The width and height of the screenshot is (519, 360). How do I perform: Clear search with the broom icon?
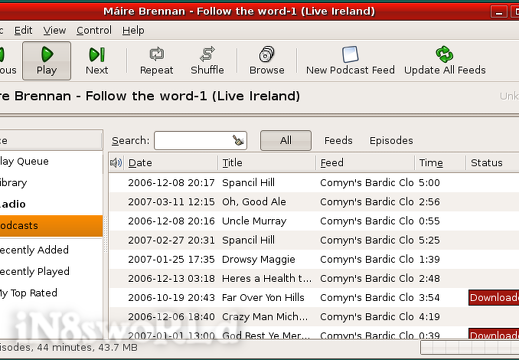point(238,140)
